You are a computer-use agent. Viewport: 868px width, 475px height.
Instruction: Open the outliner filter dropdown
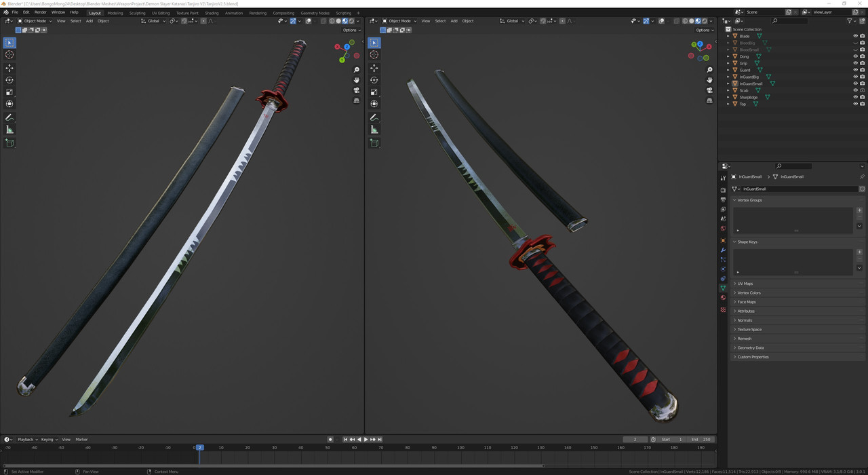click(x=853, y=21)
